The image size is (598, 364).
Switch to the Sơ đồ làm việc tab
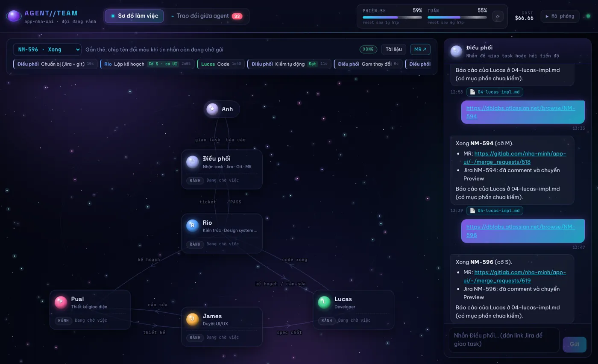click(134, 16)
